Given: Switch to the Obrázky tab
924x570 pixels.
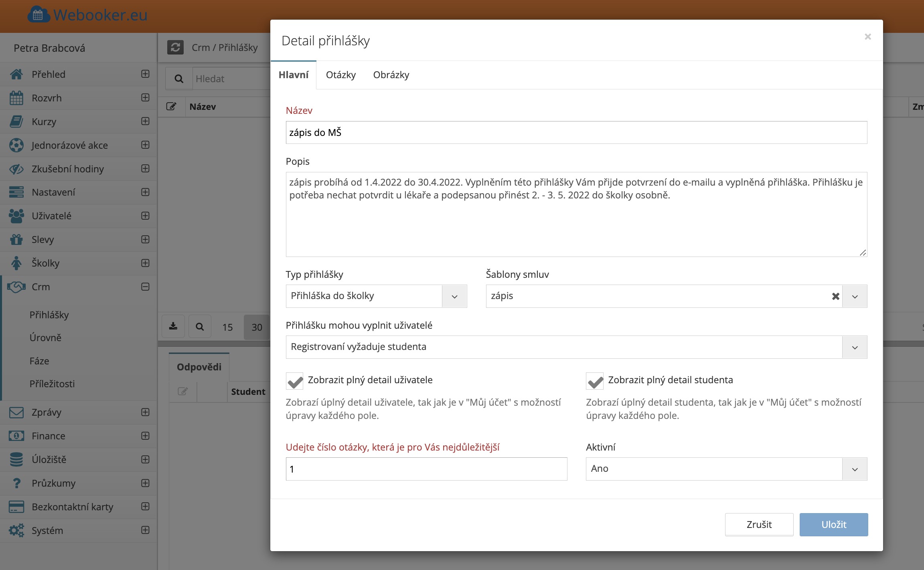Looking at the screenshot, I should pyautogui.click(x=391, y=75).
